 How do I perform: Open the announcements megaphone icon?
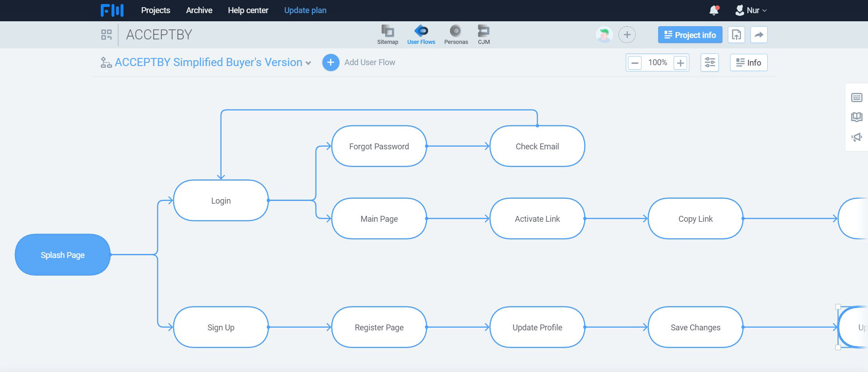click(857, 137)
